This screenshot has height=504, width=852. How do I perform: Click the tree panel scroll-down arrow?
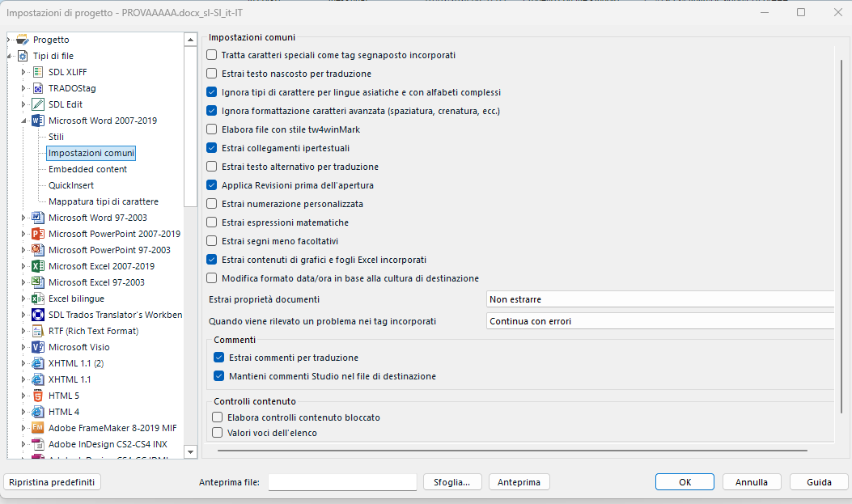coord(190,452)
